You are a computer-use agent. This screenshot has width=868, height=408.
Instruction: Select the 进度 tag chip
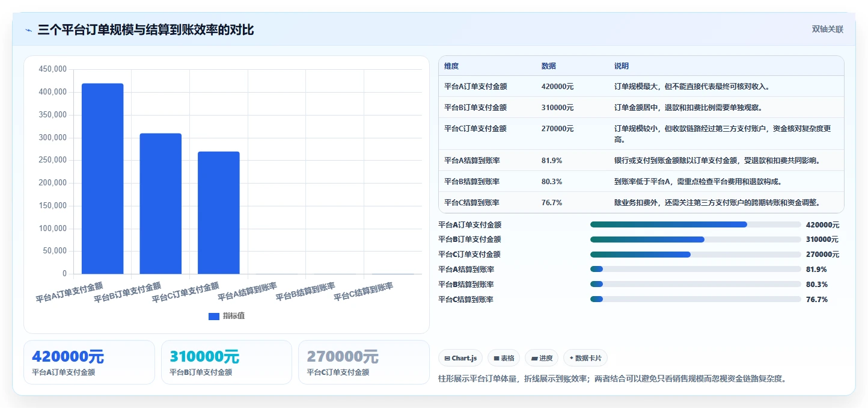(542, 358)
